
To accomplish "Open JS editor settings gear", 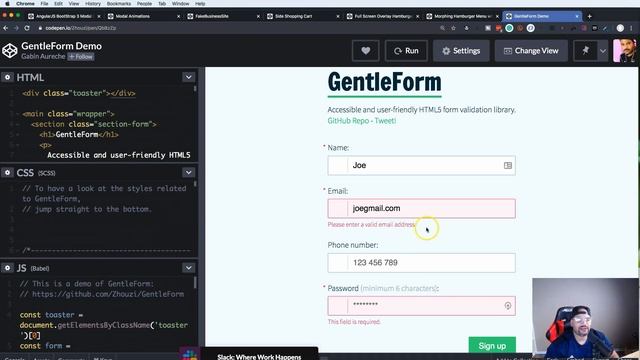I will (x=7, y=268).
